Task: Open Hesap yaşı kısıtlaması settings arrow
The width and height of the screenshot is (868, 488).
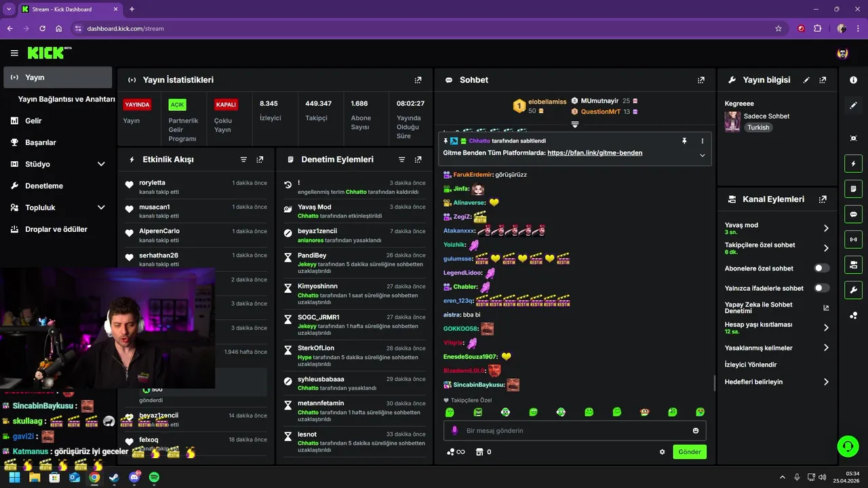Action: tap(826, 327)
